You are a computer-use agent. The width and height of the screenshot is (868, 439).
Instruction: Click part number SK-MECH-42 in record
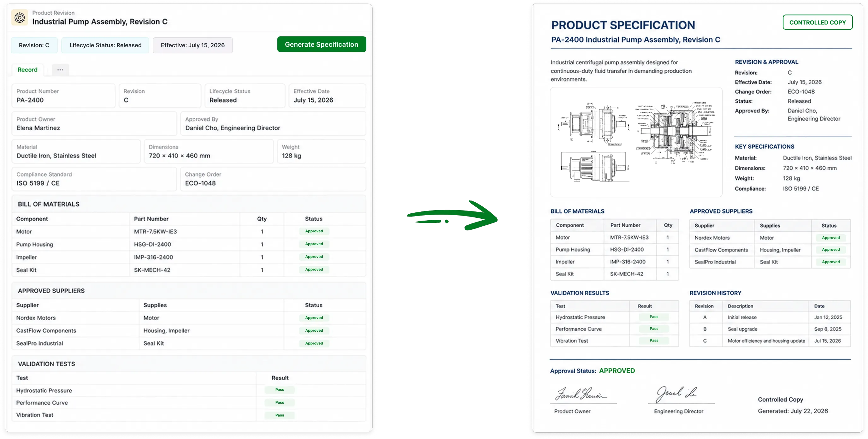(152, 270)
